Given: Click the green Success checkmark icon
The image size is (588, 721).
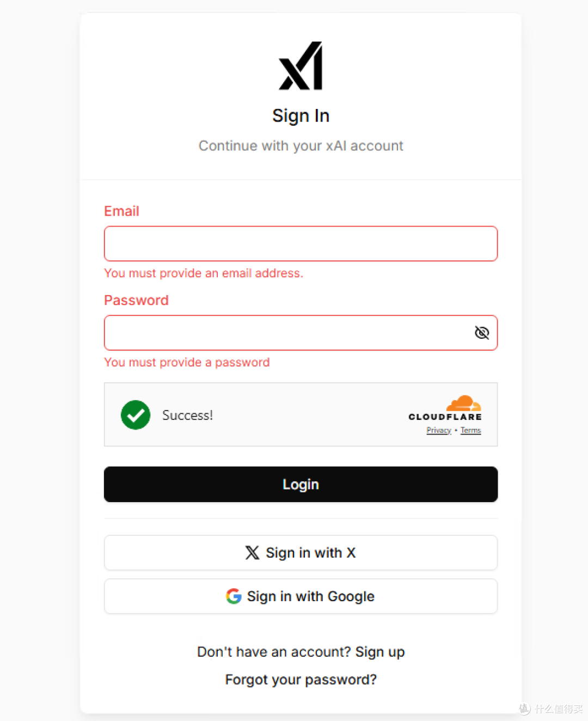Looking at the screenshot, I should coord(136,415).
